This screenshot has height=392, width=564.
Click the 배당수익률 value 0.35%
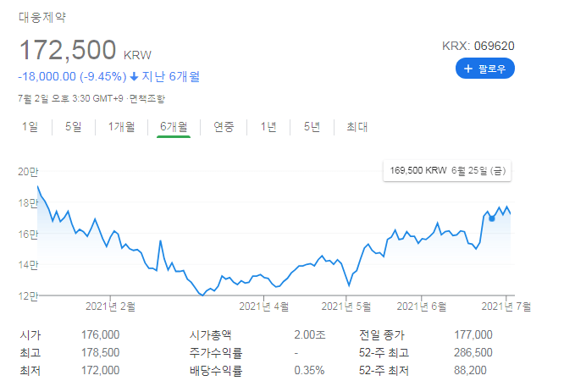tap(309, 370)
